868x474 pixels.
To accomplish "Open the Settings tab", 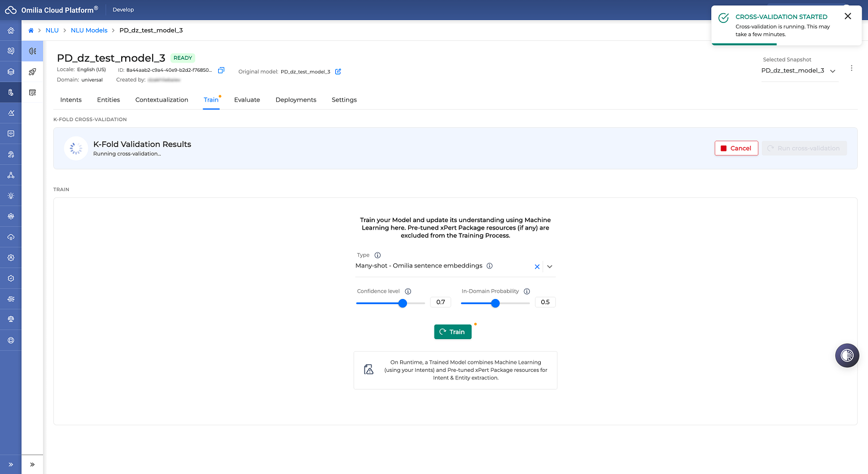I will click(344, 100).
